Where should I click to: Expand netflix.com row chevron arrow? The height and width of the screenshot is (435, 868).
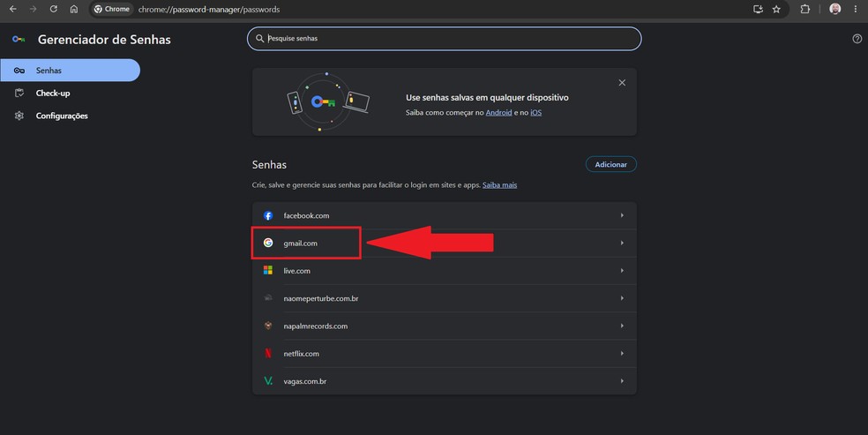622,354
